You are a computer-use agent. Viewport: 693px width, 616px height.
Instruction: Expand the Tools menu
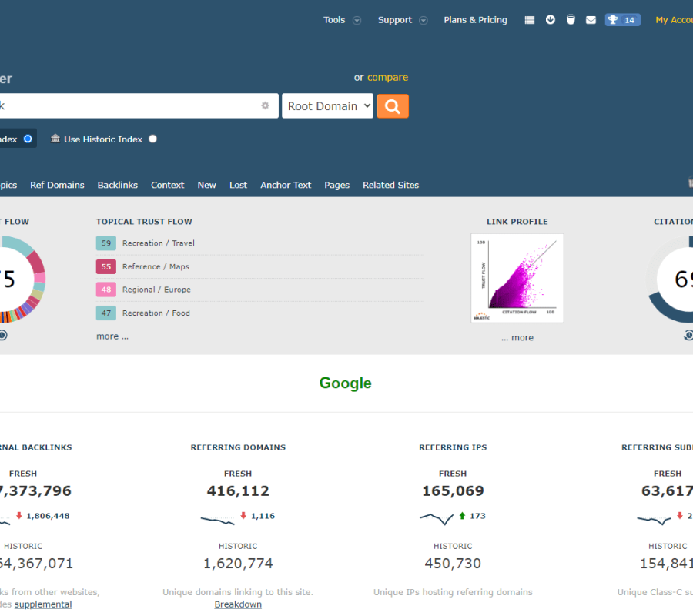click(x=341, y=20)
